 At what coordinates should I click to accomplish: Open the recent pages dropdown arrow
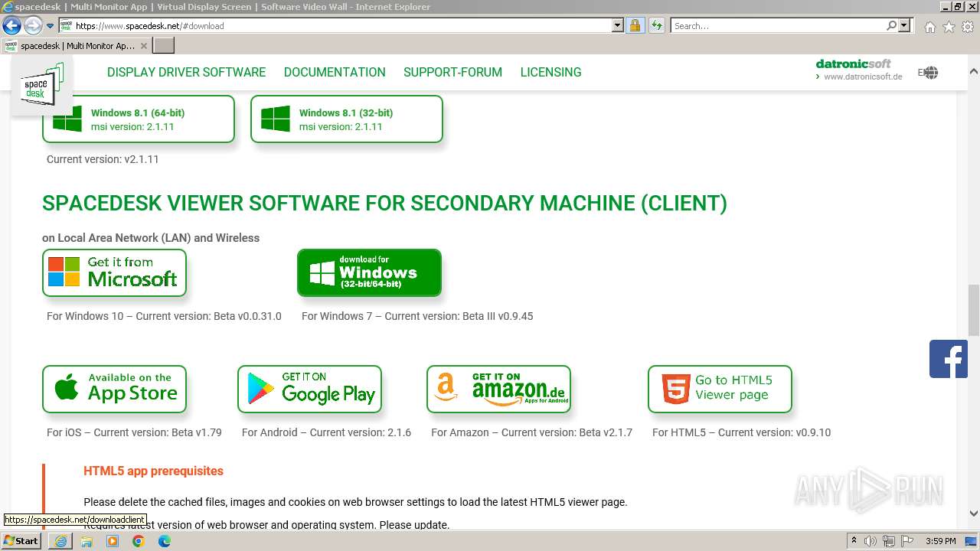51,26
